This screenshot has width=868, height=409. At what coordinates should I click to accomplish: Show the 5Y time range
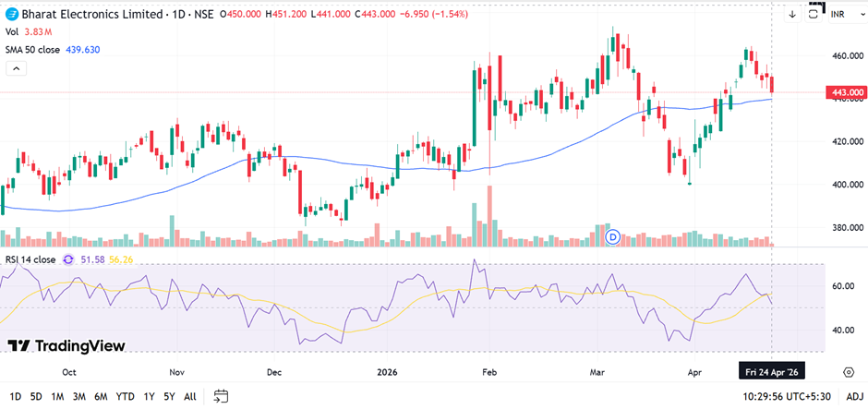[x=169, y=396]
